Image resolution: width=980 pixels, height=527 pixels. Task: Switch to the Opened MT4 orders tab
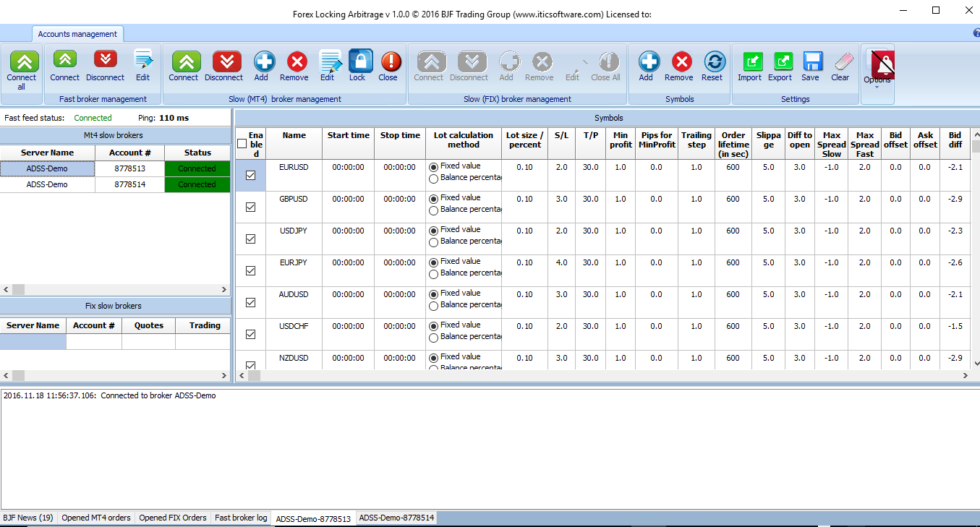click(x=96, y=518)
